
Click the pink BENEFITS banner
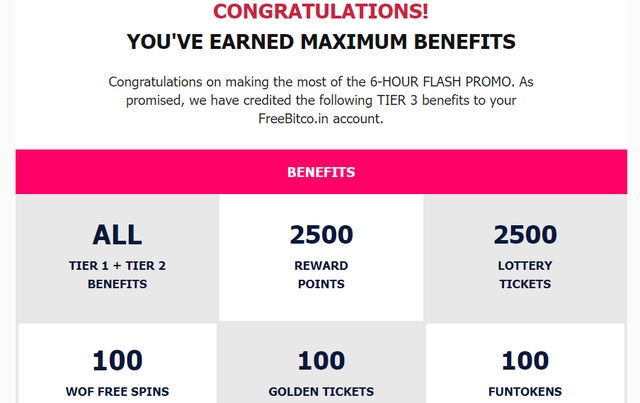pyautogui.click(x=321, y=172)
